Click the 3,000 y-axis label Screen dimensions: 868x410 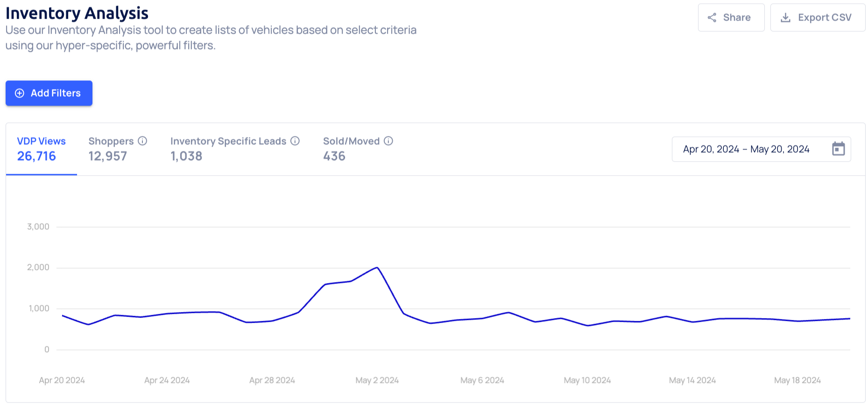click(38, 227)
